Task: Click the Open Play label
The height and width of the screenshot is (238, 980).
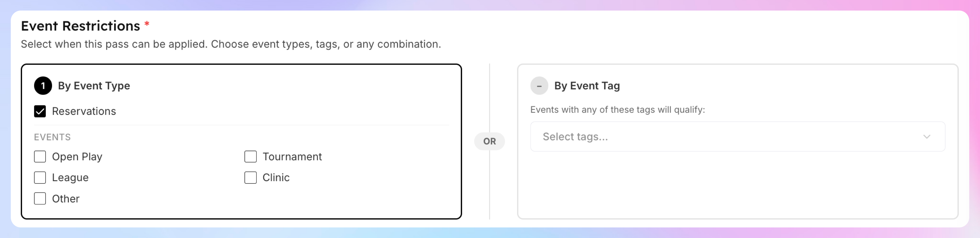Action: point(77,157)
